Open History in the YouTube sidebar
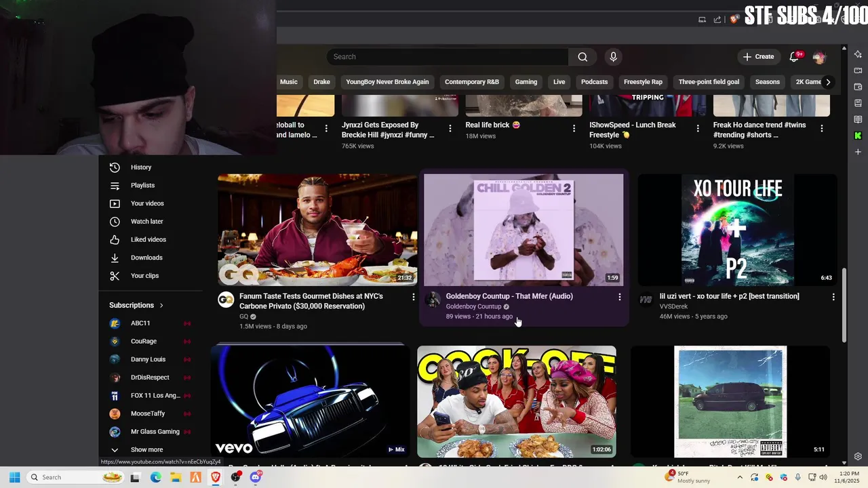The height and width of the screenshot is (488, 868). pyautogui.click(x=149, y=167)
